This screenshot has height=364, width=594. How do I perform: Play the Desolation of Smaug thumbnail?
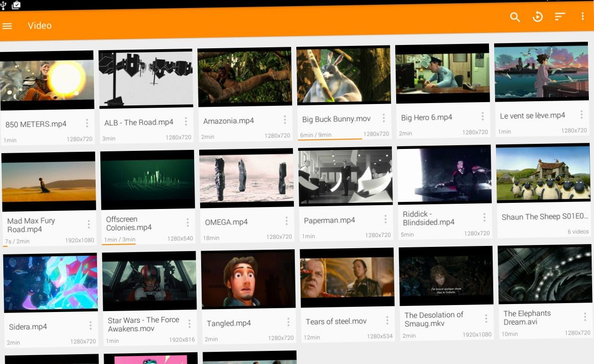[446, 276]
